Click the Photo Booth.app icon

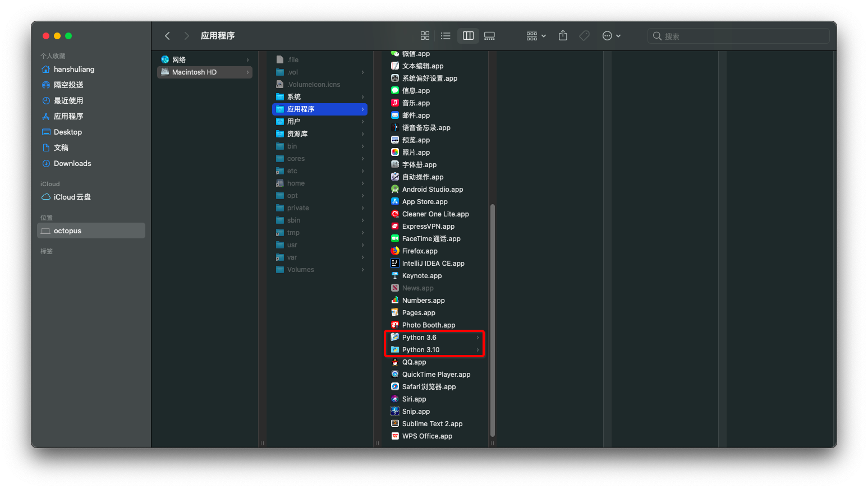tap(395, 325)
